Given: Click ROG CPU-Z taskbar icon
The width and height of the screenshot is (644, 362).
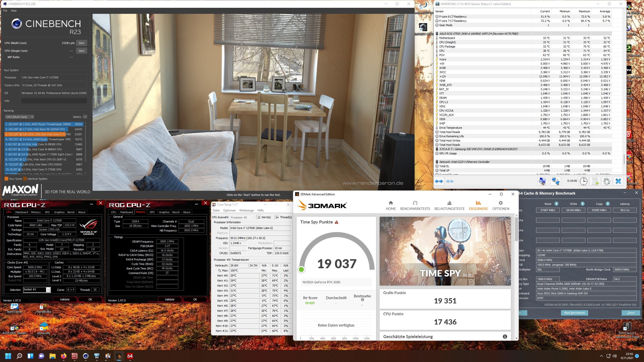Looking at the screenshot, I should [x=75, y=356].
